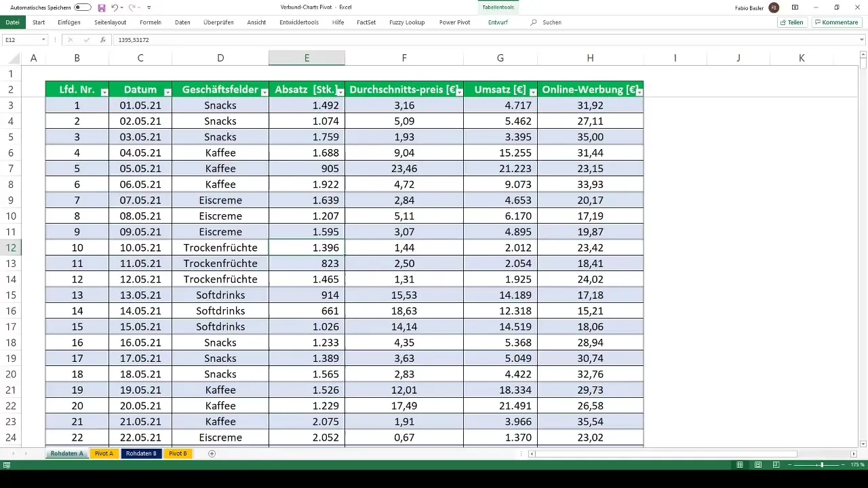Open the Undo history dropdown arrow
Image resolution: width=868 pixels, height=488 pixels.
(121, 7)
